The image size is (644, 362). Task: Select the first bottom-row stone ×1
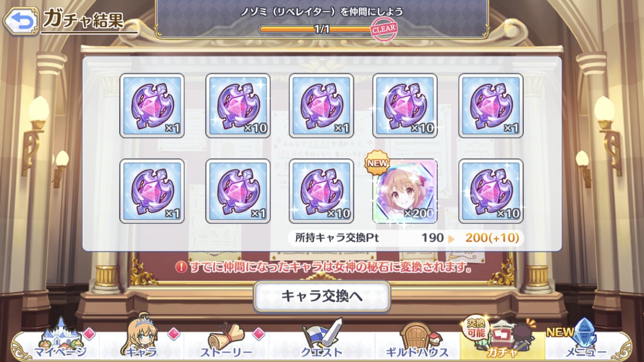152,191
